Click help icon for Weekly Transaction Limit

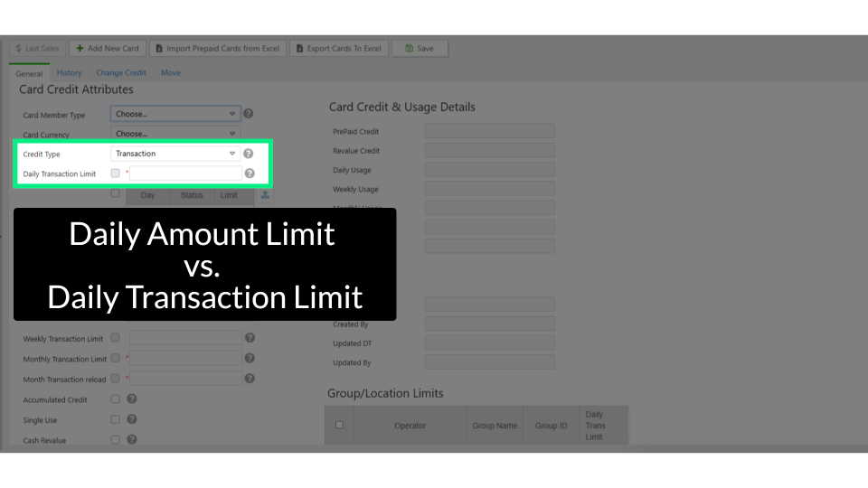tap(250, 338)
